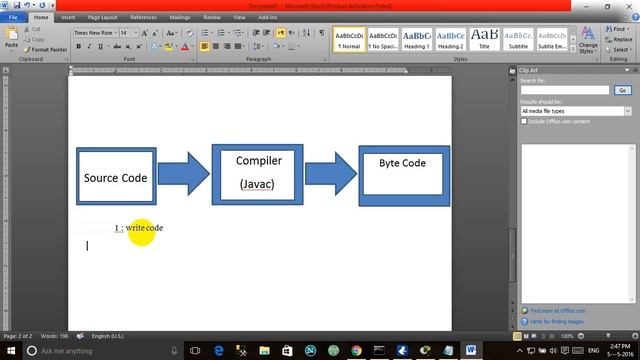Apply the Title style

click(x=484, y=40)
